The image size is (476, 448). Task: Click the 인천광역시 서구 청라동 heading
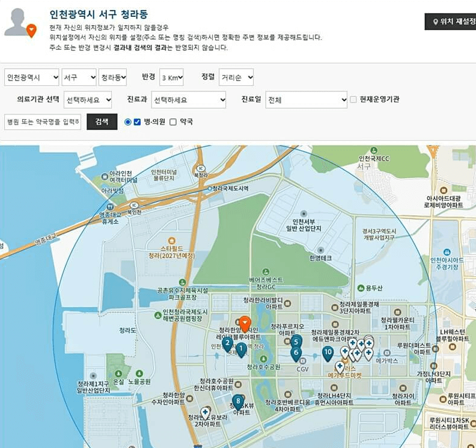coord(99,14)
